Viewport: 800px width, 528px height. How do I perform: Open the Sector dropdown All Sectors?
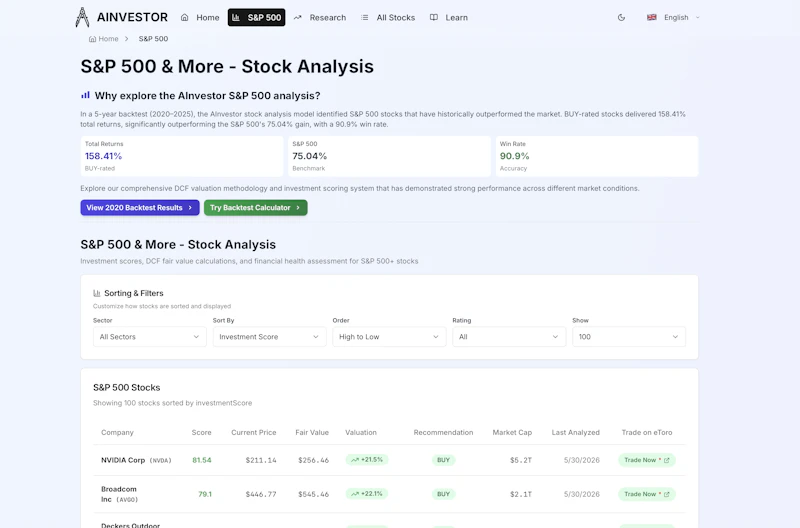pos(149,337)
